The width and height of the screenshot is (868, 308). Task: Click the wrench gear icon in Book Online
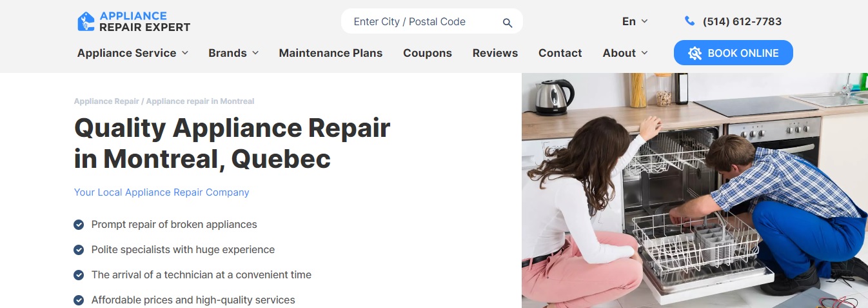695,54
